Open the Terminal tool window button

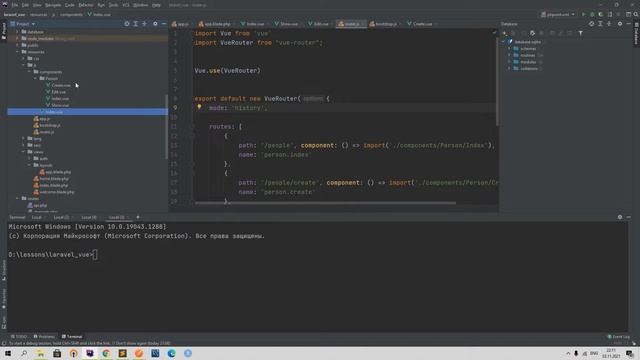click(72, 337)
